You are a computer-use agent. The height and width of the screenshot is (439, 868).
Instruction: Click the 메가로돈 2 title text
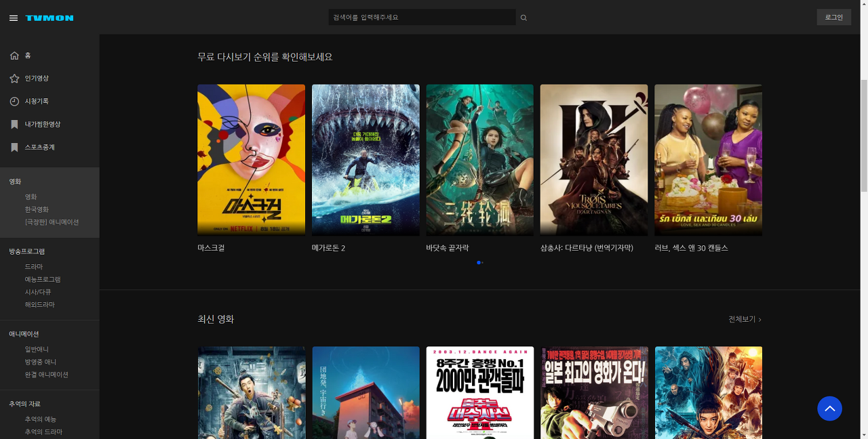328,248
